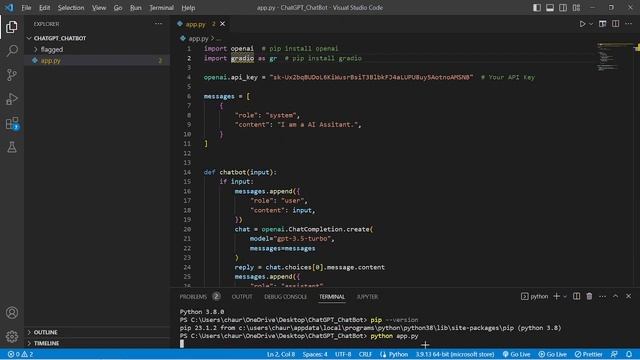Split the terminal
The height and width of the screenshot is (360, 640).
click(576, 296)
